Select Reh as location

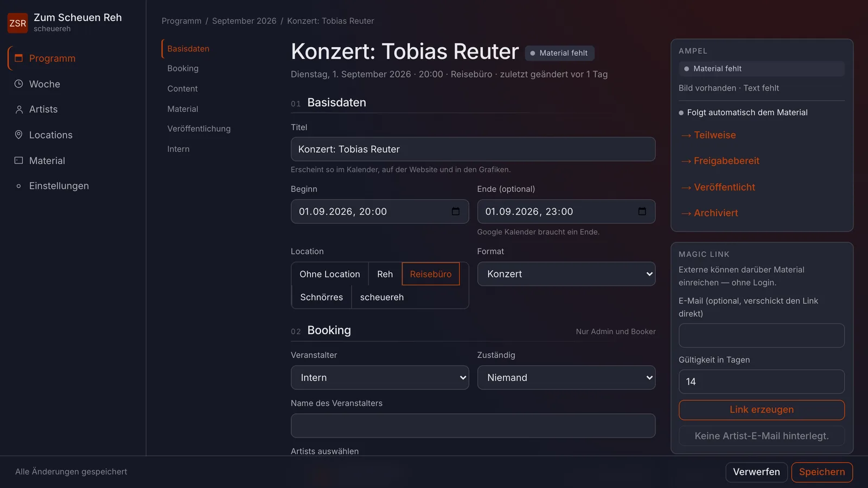pos(385,274)
